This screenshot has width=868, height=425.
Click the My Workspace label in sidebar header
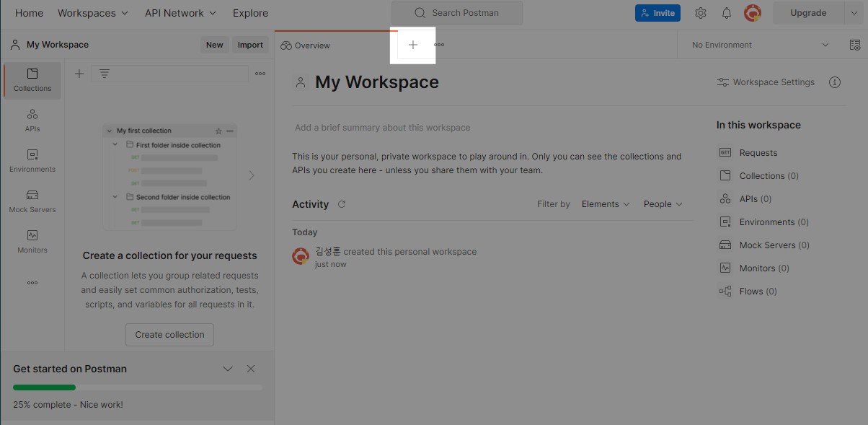[58, 45]
